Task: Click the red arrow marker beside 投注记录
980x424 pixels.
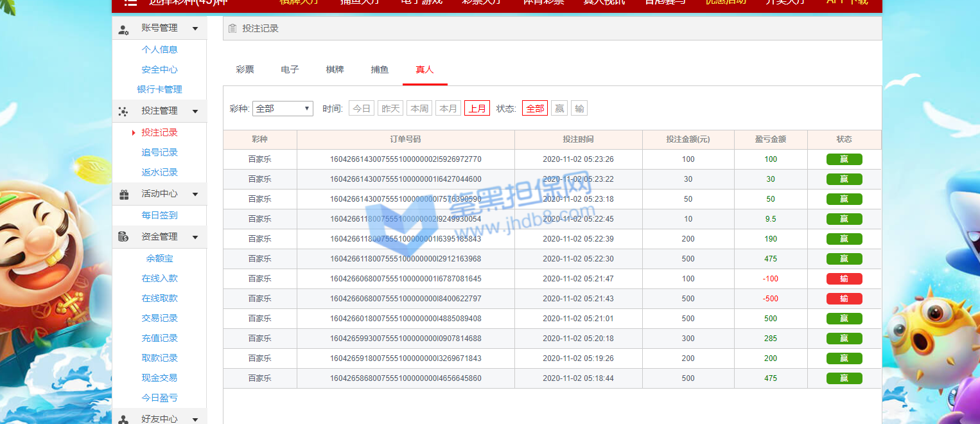Action: (x=134, y=133)
